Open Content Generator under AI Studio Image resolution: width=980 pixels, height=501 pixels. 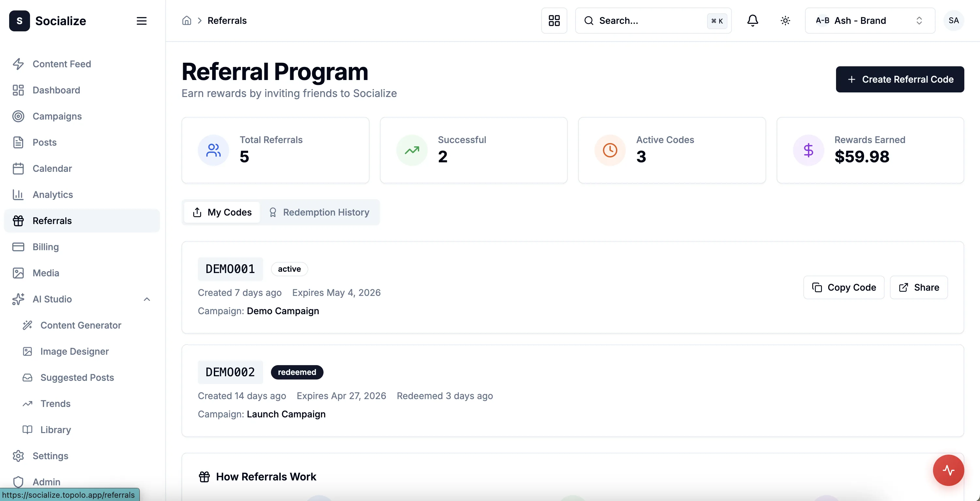click(x=81, y=325)
